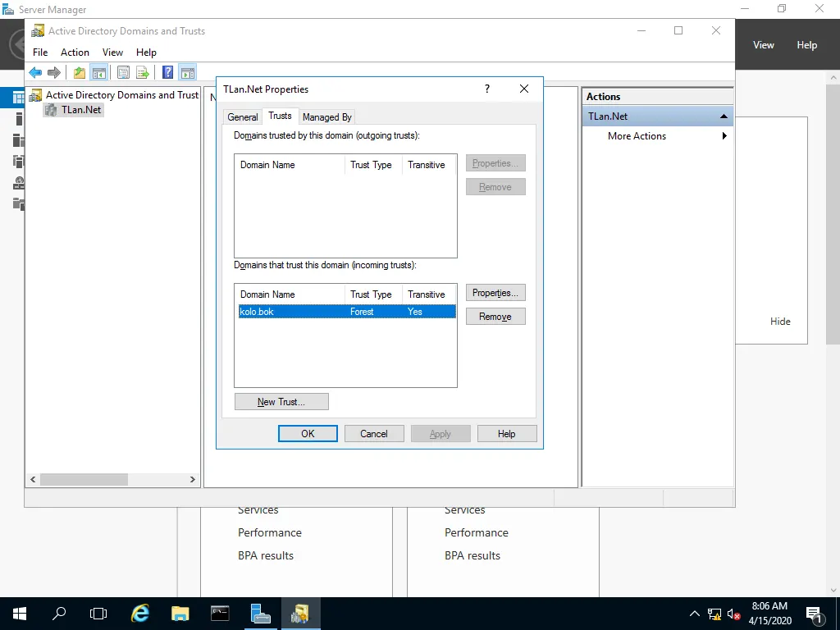Open the Command Prompt taskbar icon
The width and height of the screenshot is (840, 630).
[220, 614]
